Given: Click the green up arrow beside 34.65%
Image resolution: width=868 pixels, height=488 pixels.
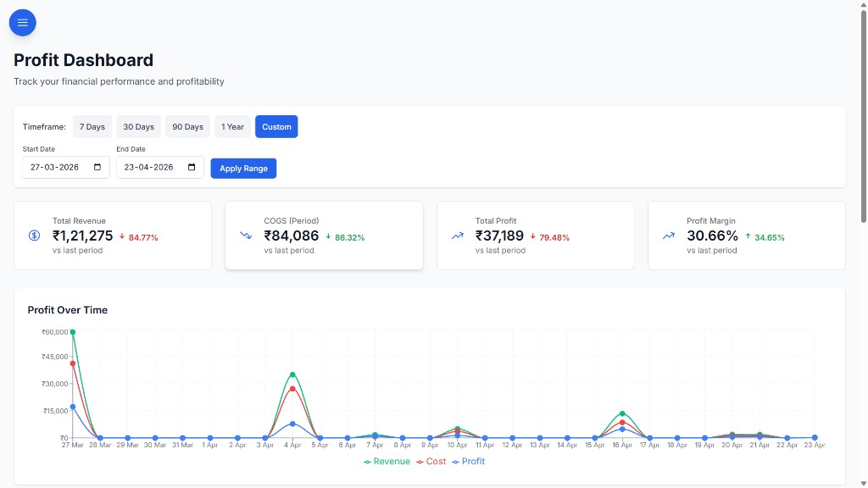Looking at the screenshot, I should pos(748,236).
